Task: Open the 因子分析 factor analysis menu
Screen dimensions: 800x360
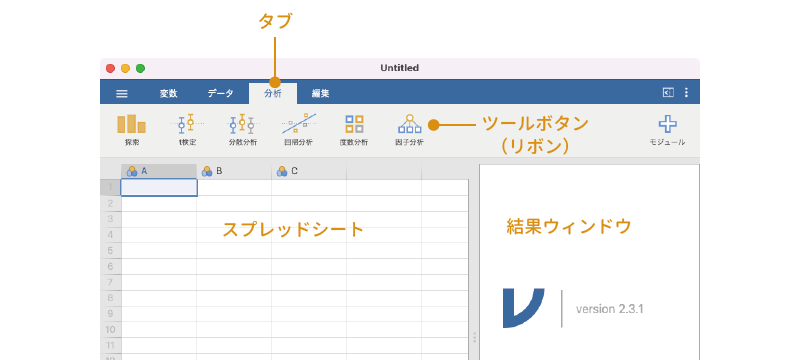Action: (409, 130)
